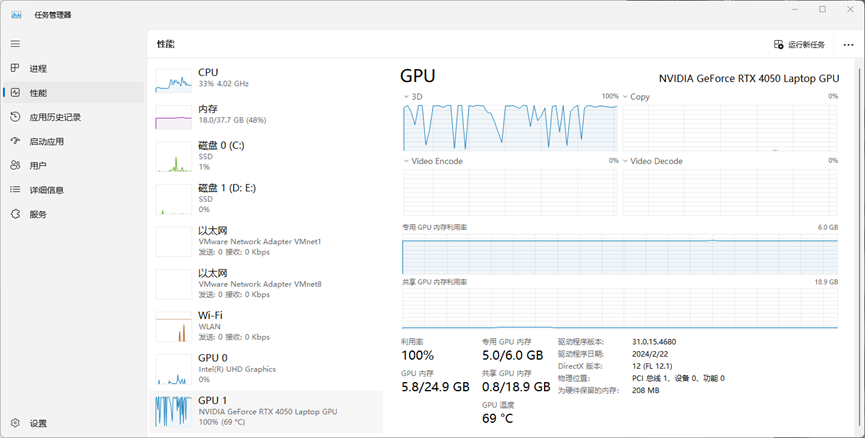Click the NVIDIA GeForce RTX 4050 Laptop GPU heading

click(749, 78)
